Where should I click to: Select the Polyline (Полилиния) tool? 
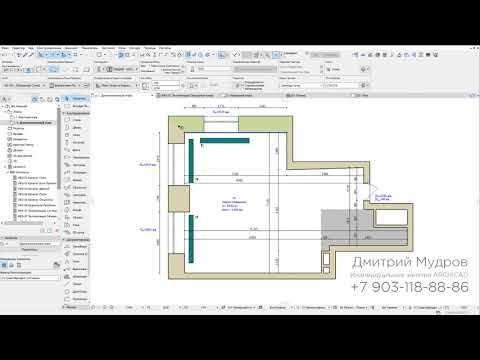pos(76,299)
